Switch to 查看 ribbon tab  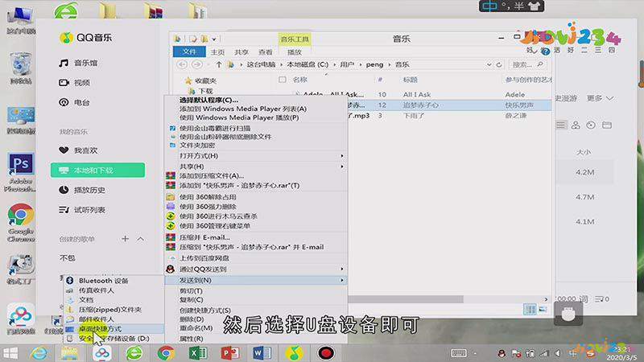click(x=266, y=52)
